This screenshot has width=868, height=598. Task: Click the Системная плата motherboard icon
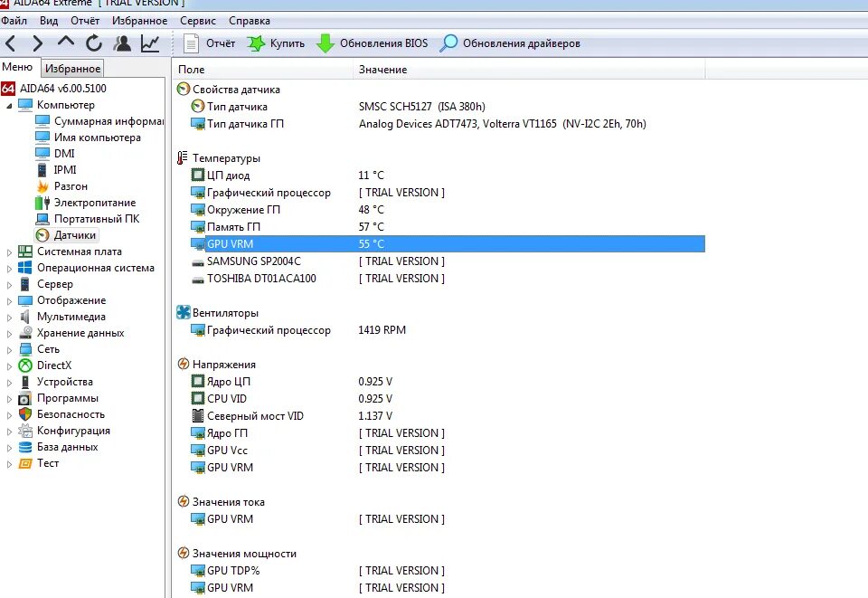pyautogui.click(x=25, y=252)
